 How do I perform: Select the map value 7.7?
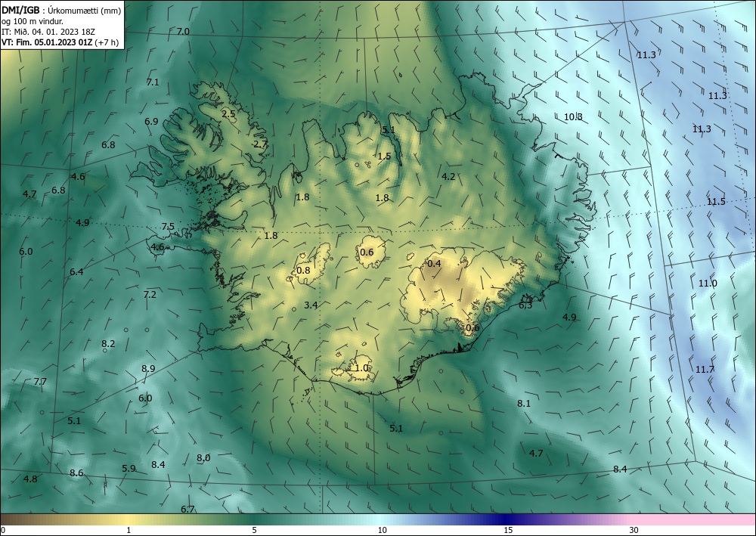pos(40,382)
